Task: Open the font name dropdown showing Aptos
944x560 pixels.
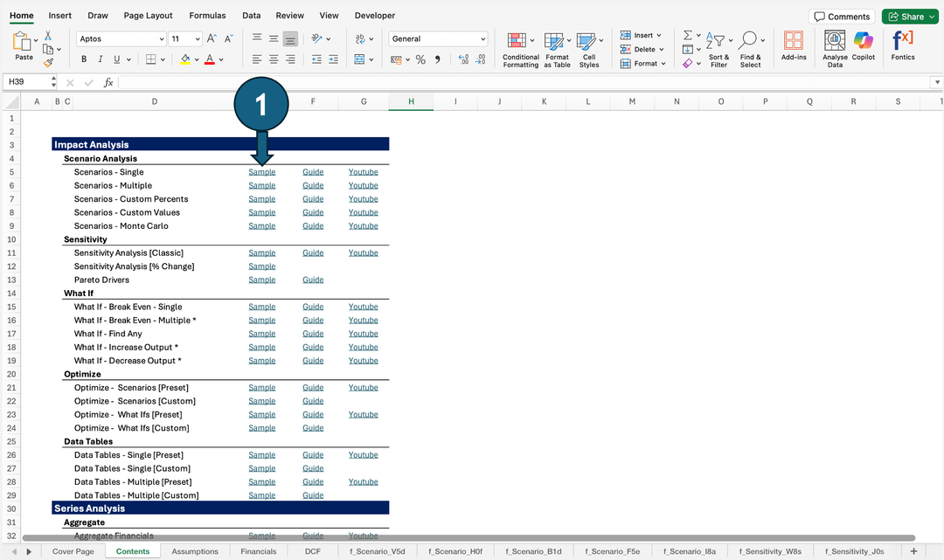Action: tap(121, 38)
